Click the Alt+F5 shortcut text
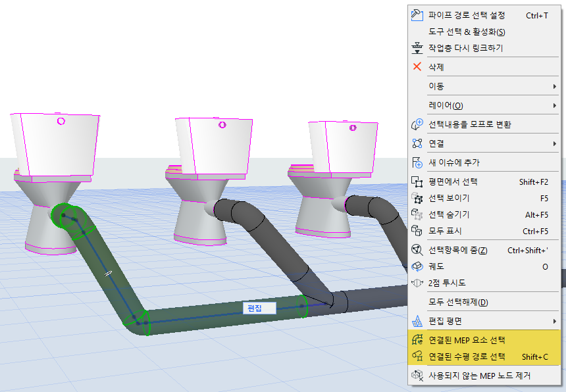Viewport: 566px width, 392px height. (536, 215)
